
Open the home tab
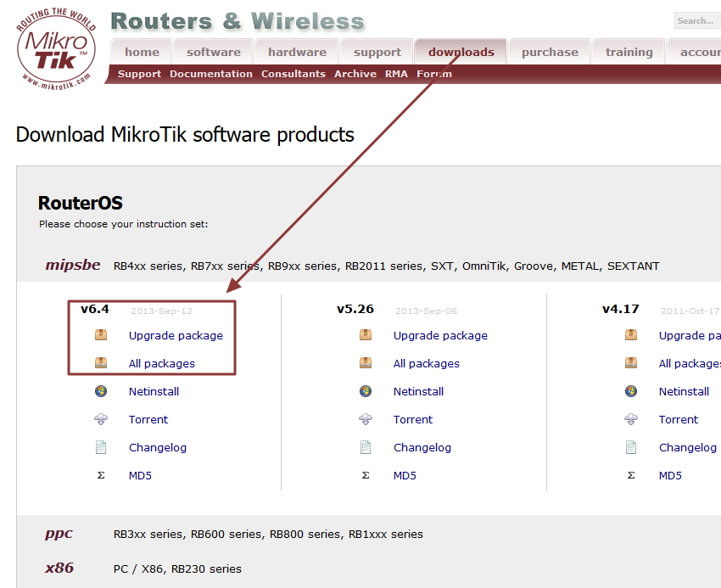click(x=142, y=52)
